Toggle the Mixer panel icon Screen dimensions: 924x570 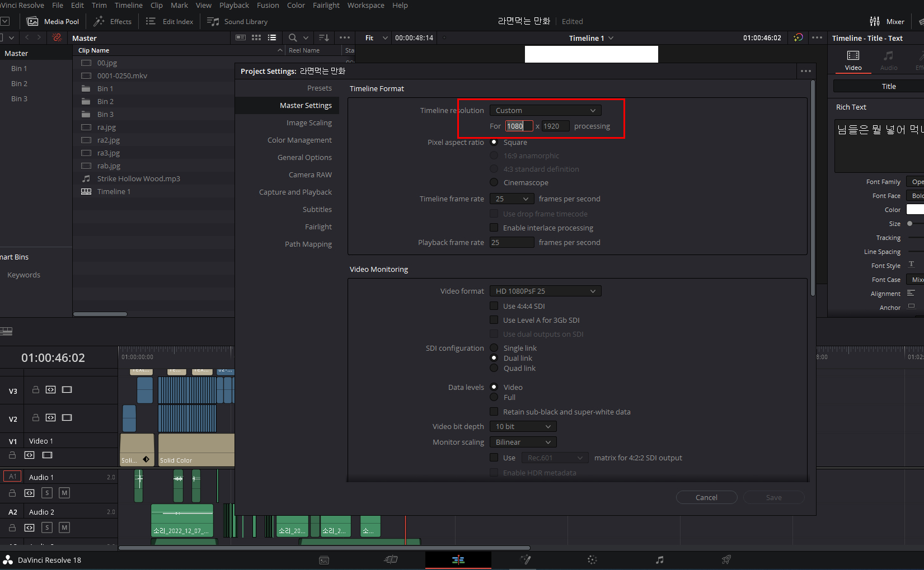pos(875,21)
